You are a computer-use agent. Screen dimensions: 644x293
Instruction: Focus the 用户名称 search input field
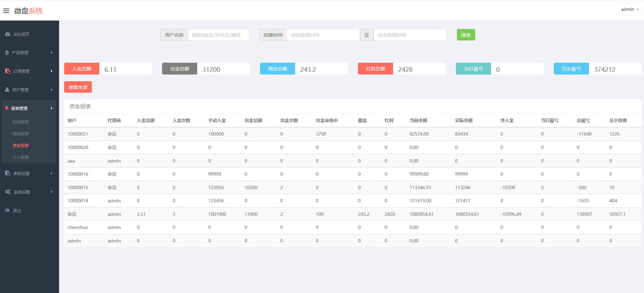[x=218, y=35]
